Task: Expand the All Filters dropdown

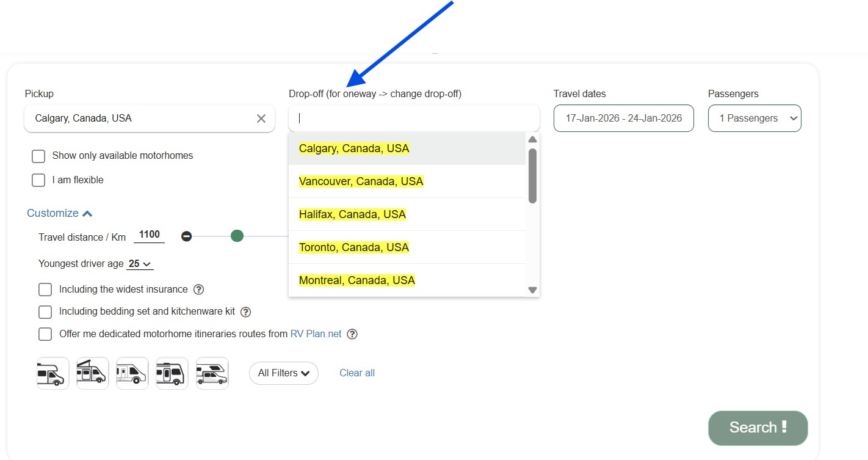Action: pos(284,373)
